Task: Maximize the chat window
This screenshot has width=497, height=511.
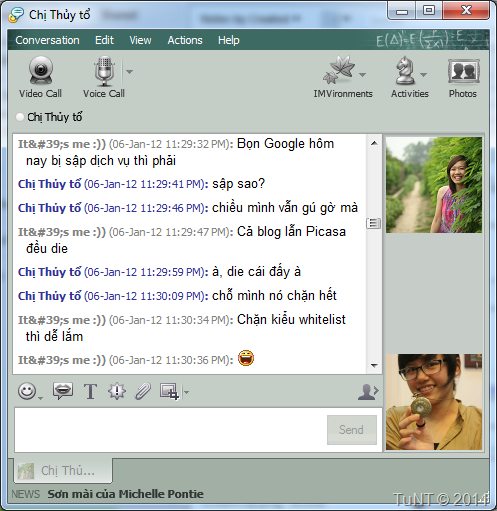Action: pos(429,11)
